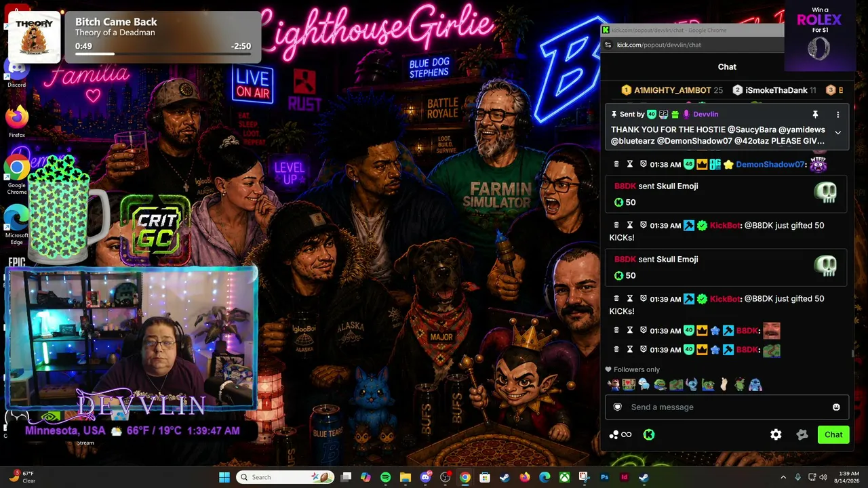Click the Send a message field
Viewport: 868px width, 488px height.
pyautogui.click(x=727, y=407)
